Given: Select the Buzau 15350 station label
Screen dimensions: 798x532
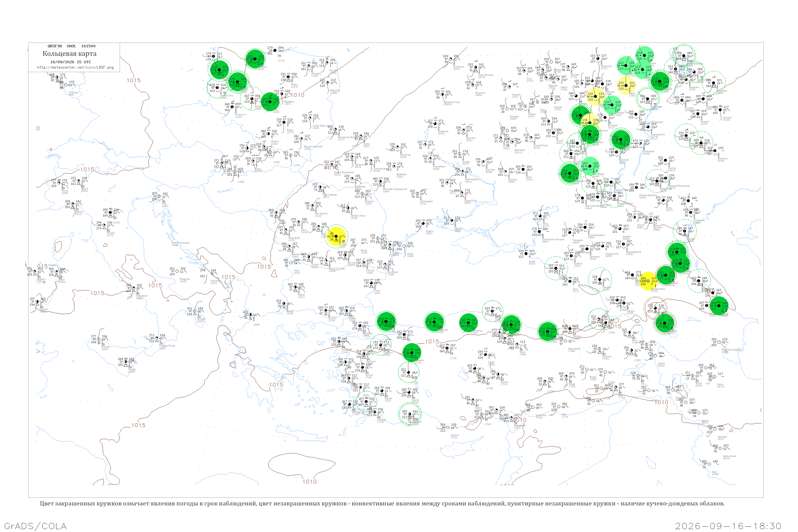Looking at the screenshot, I should [364, 251].
